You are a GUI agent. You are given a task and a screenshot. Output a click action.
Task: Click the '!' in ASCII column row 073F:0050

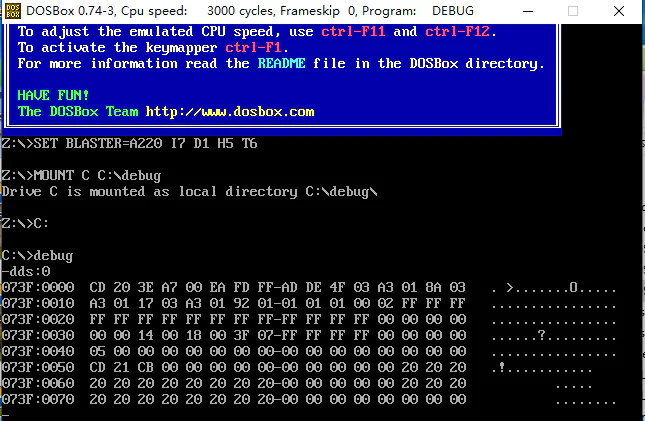502,367
